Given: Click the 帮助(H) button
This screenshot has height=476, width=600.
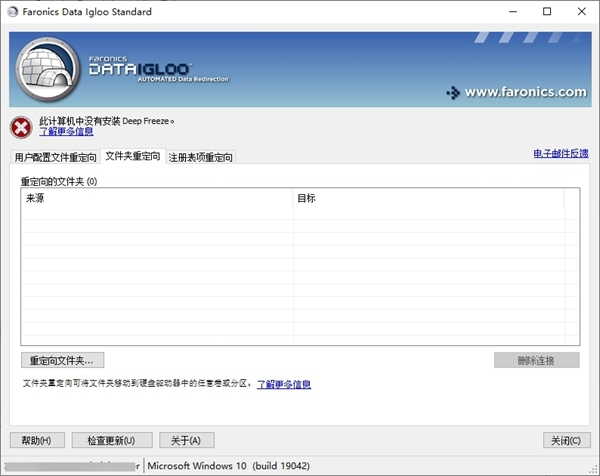Looking at the screenshot, I should [37, 440].
